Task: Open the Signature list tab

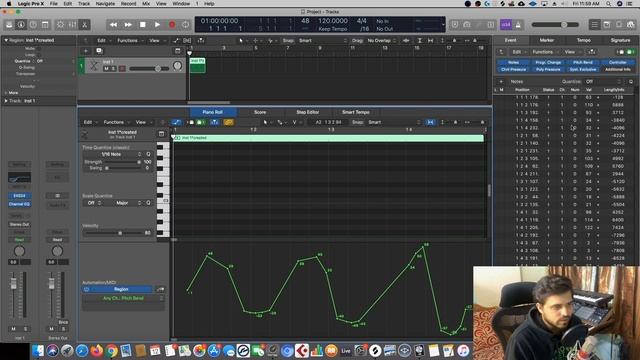Action: tap(620, 40)
